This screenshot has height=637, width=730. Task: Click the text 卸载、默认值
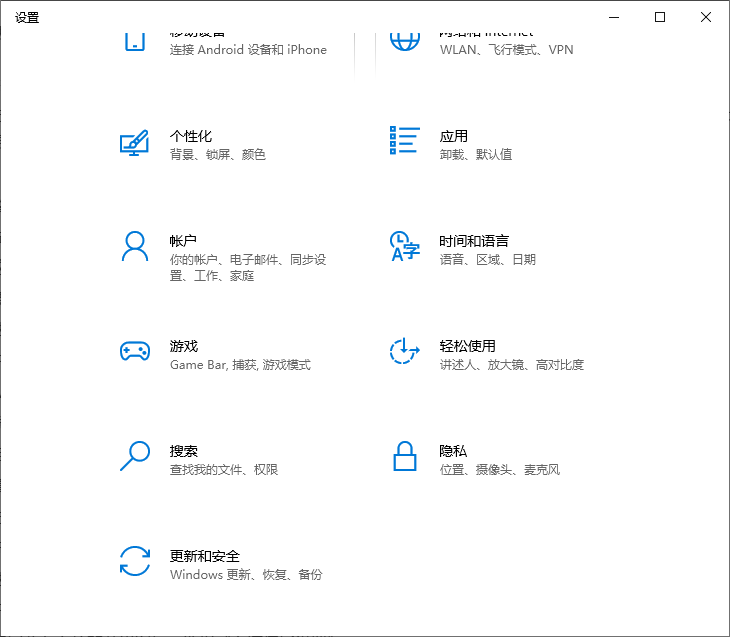[476, 154]
